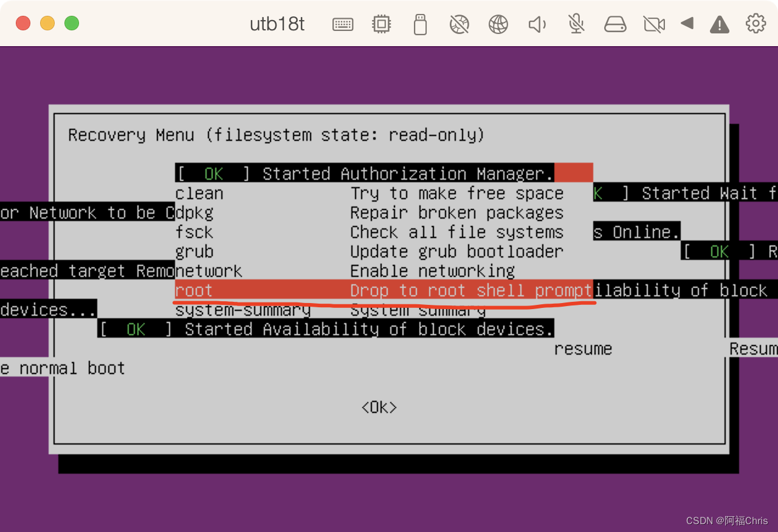The image size is (778, 532).
Task: Open the VM settings gear icon
Action: tap(756, 24)
